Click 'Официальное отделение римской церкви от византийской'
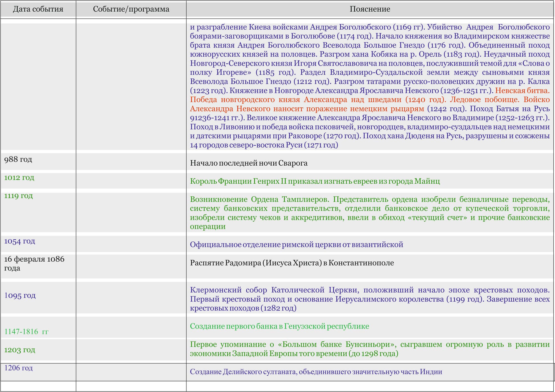The width and height of the screenshot is (555, 392). pos(296,245)
